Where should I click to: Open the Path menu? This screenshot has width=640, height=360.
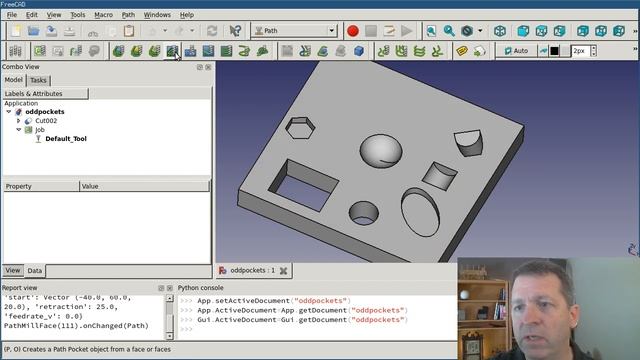(128, 15)
